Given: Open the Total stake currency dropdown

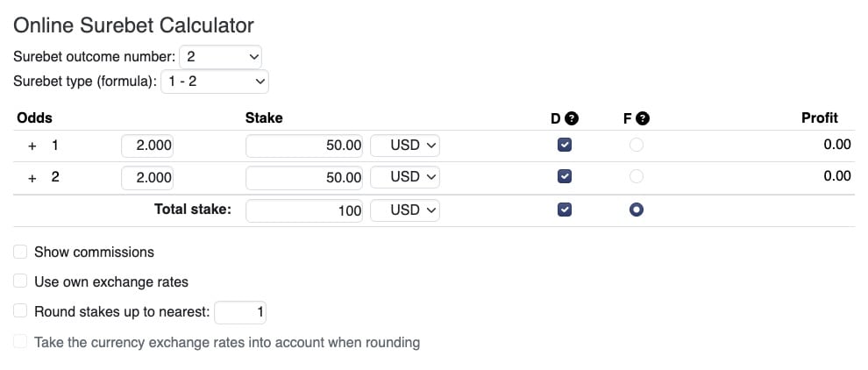Looking at the screenshot, I should pos(405,210).
